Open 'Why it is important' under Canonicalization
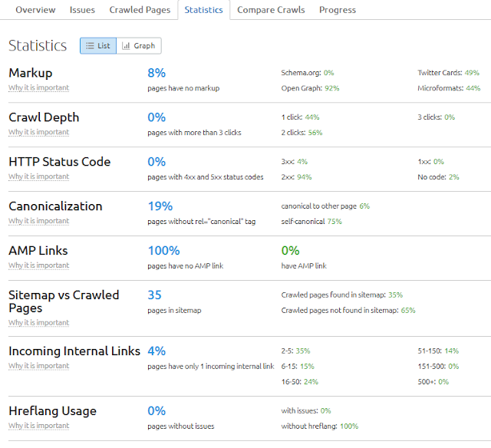 coord(38,222)
